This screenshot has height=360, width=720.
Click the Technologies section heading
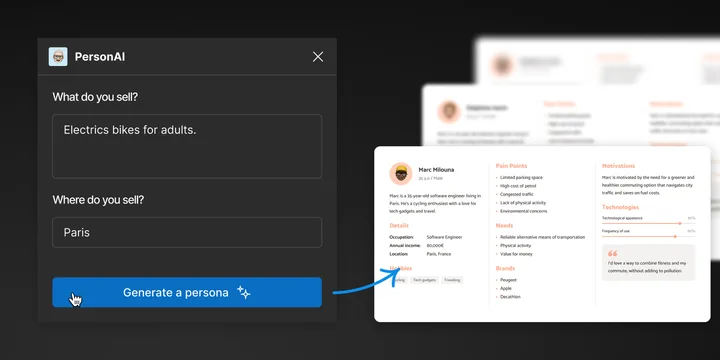(x=620, y=207)
